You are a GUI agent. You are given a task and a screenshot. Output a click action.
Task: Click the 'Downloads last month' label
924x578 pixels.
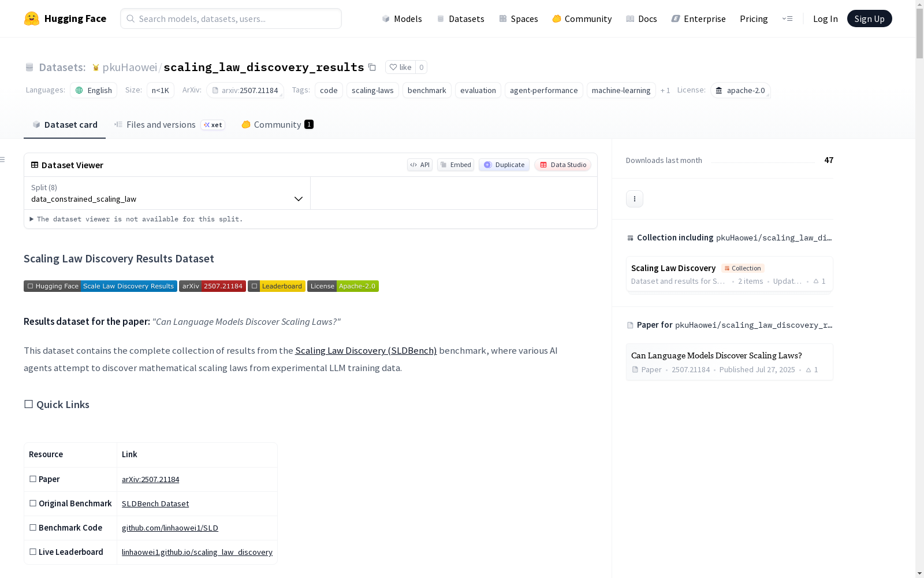click(x=664, y=161)
